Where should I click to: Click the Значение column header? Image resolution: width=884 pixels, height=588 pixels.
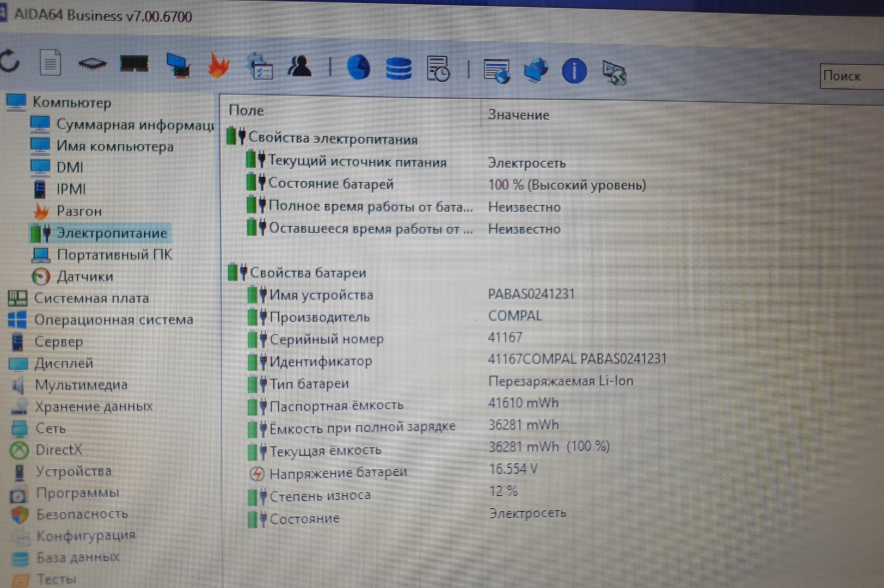[518, 115]
